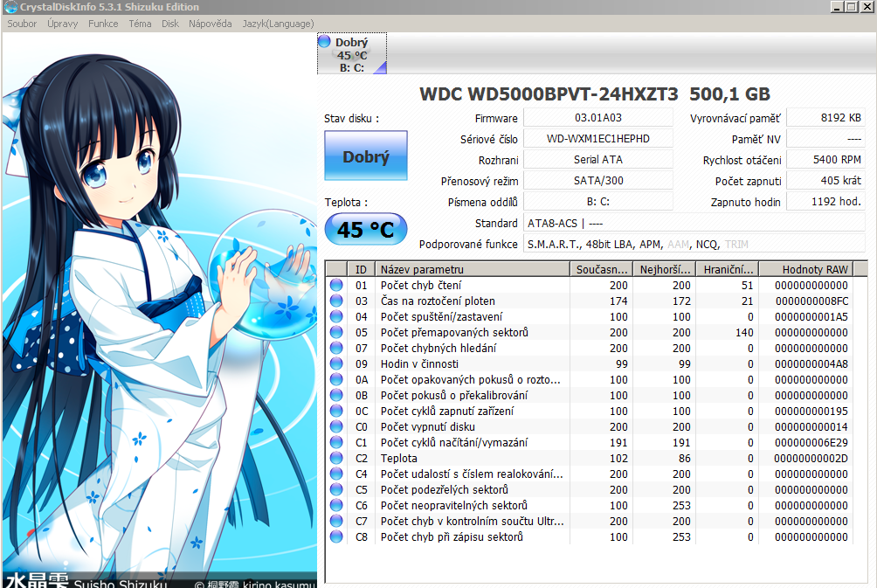Select the Dobrý 45 °C B: C: disk tab
877x588 pixels.
(x=352, y=53)
